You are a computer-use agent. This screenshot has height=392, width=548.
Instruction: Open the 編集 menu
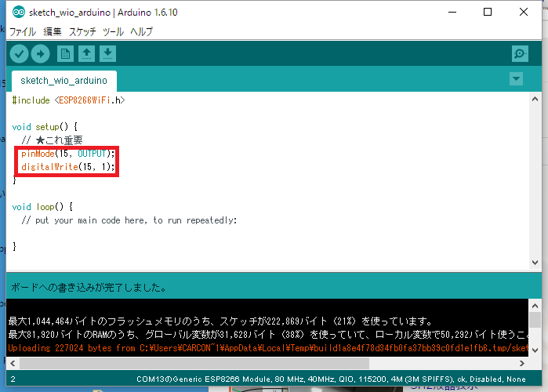click(53, 32)
